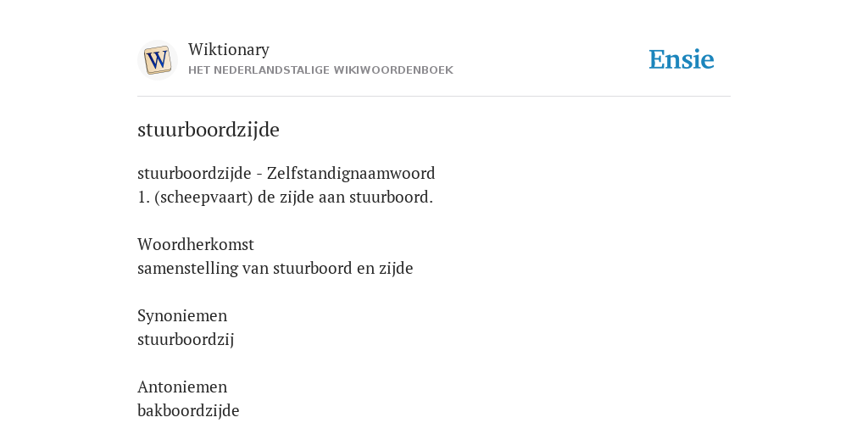The width and height of the screenshot is (868, 434).
Task: Click the (scheepvaart) label in the definition
Action: pyautogui.click(x=203, y=198)
